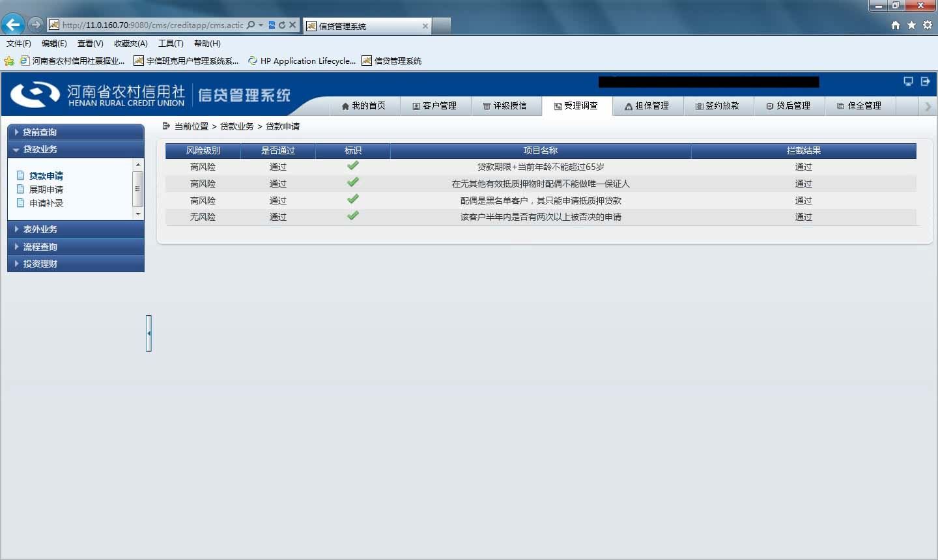
Task: Switch to 我的首页 tab
Action: (x=363, y=105)
